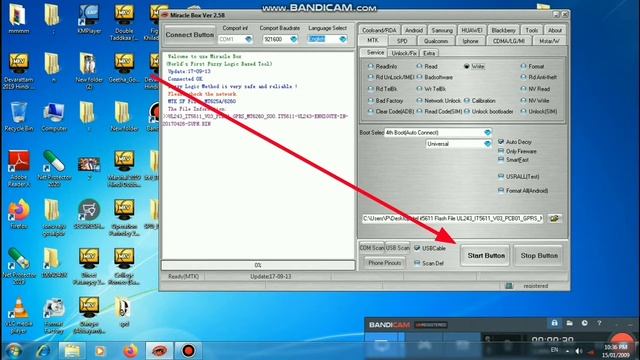Open the media player taskbar icon
The image size is (640, 360).
click(x=100, y=351)
